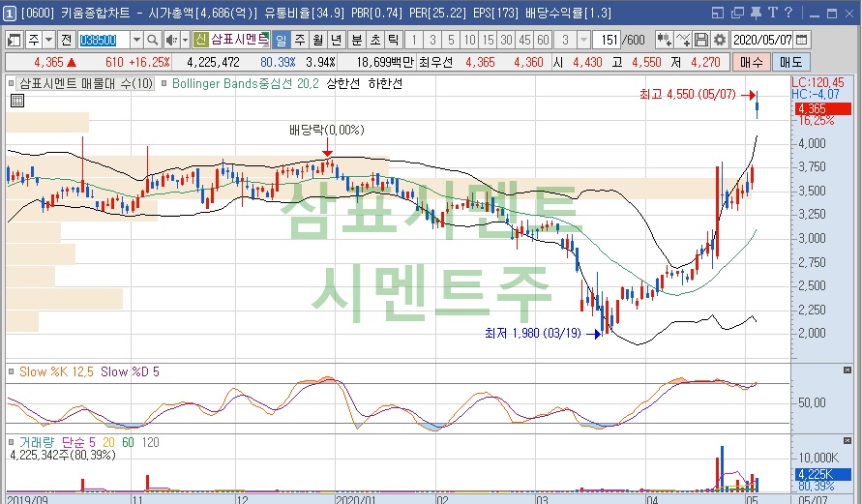Expand the interval value 3 dropdown
The image size is (862, 504).
click(583, 40)
